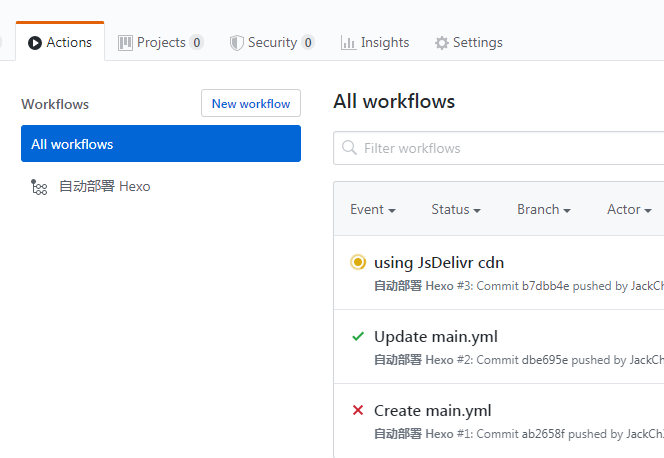Screen dimensions: 664x458
Task: Switch to the Security tab
Action: 272,42
